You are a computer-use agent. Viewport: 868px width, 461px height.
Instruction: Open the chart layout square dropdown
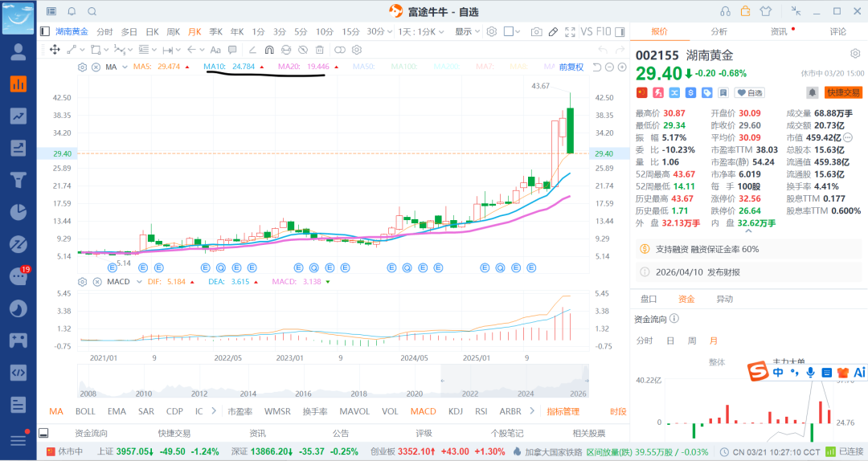(511, 31)
